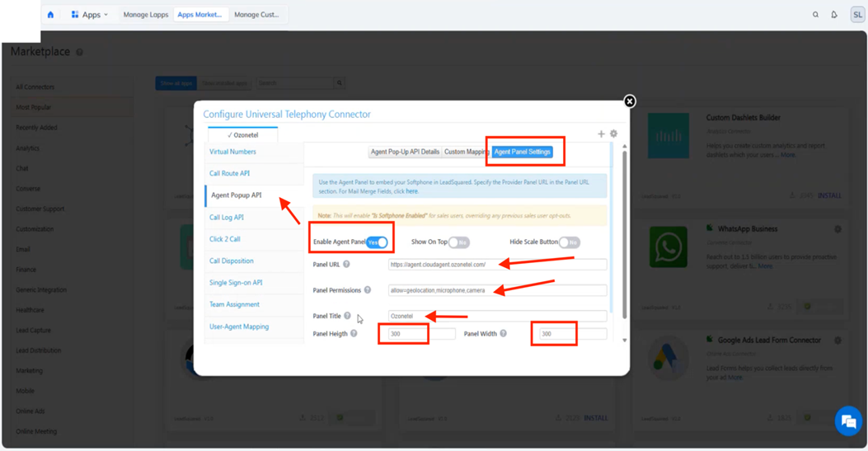
Task: Toggle Show On Top switch
Action: pyautogui.click(x=459, y=242)
